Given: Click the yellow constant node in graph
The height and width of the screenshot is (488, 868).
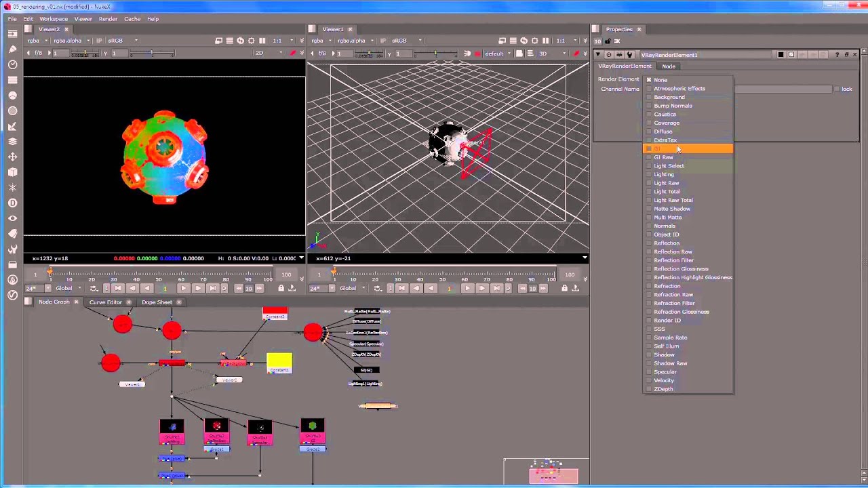Looking at the screenshot, I should click(x=279, y=363).
